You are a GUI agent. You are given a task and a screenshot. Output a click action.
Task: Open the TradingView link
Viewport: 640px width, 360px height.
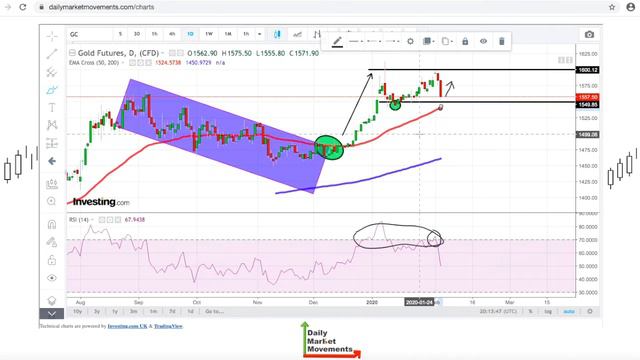(168, 326)
